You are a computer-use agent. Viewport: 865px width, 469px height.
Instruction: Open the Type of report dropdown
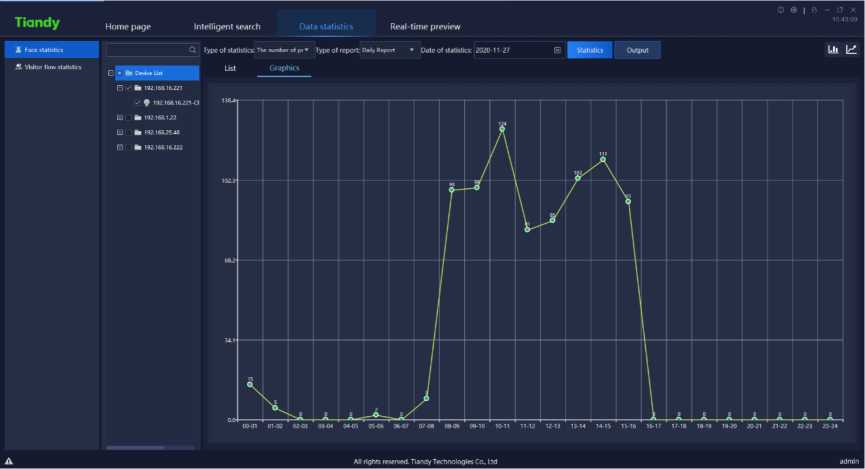389,50
